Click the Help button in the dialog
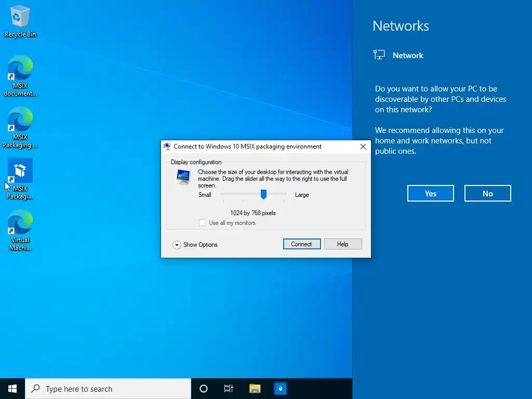Screen dimensions: 532x399 (x=343, y=244)
